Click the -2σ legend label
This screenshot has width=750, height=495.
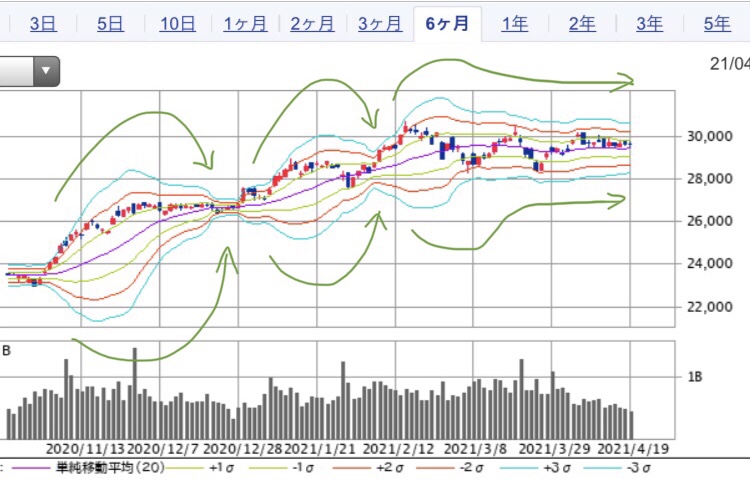471,468
